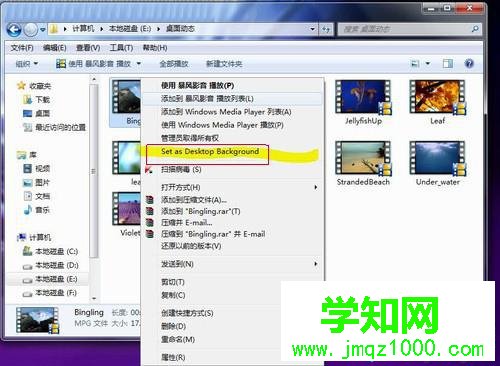This screenshot has width=500, height=366.
Task: Choose 添加到 "Bingling.rar"(T) entry
Action: 233,211
